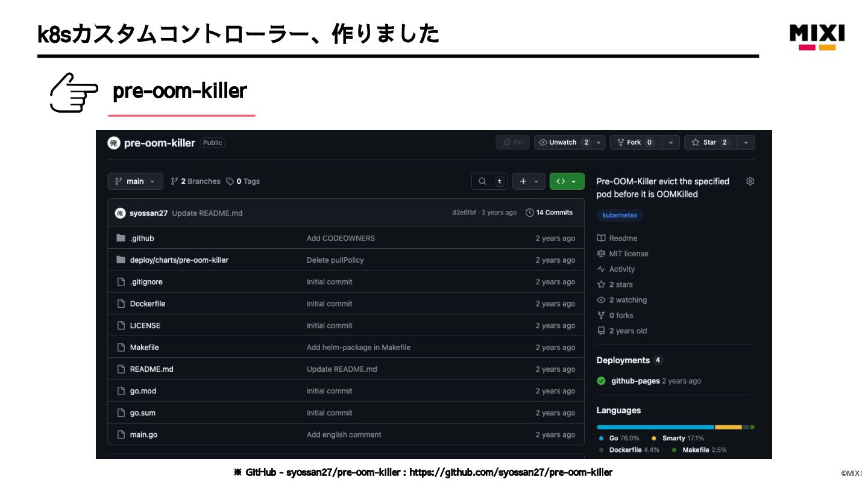
Task: Open the Star lists dropdown arrow
Action: (x=746, y=142)
